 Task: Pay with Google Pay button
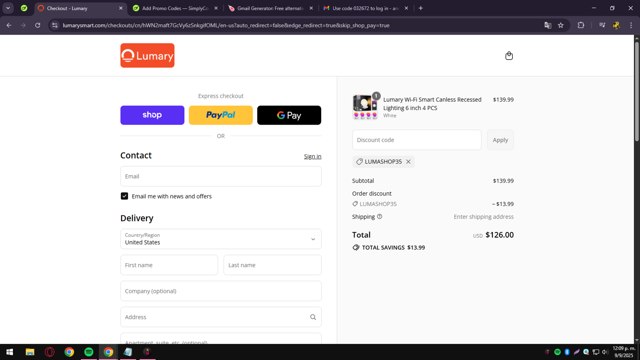tap(289, 115)
